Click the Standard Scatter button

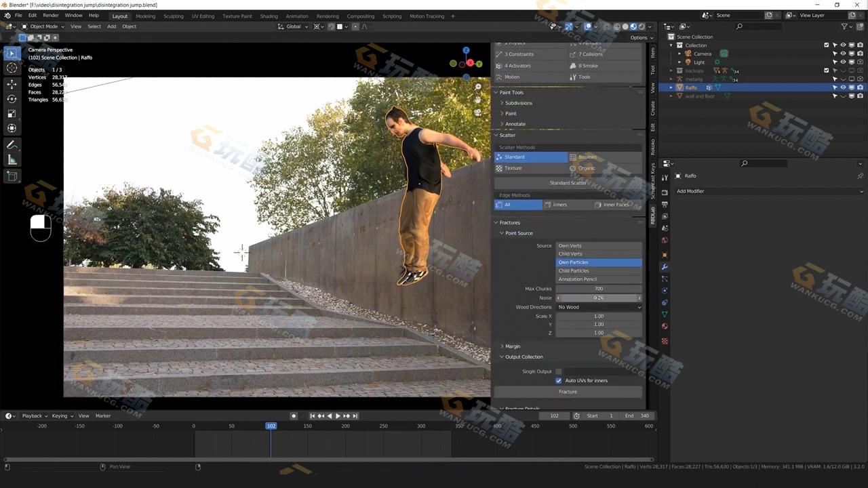tap(568, 183)
